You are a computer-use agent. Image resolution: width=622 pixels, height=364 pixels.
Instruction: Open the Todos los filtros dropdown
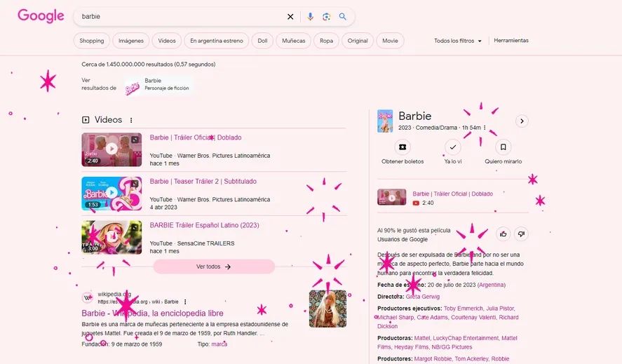pyautogui.click(x=458, y=41)
